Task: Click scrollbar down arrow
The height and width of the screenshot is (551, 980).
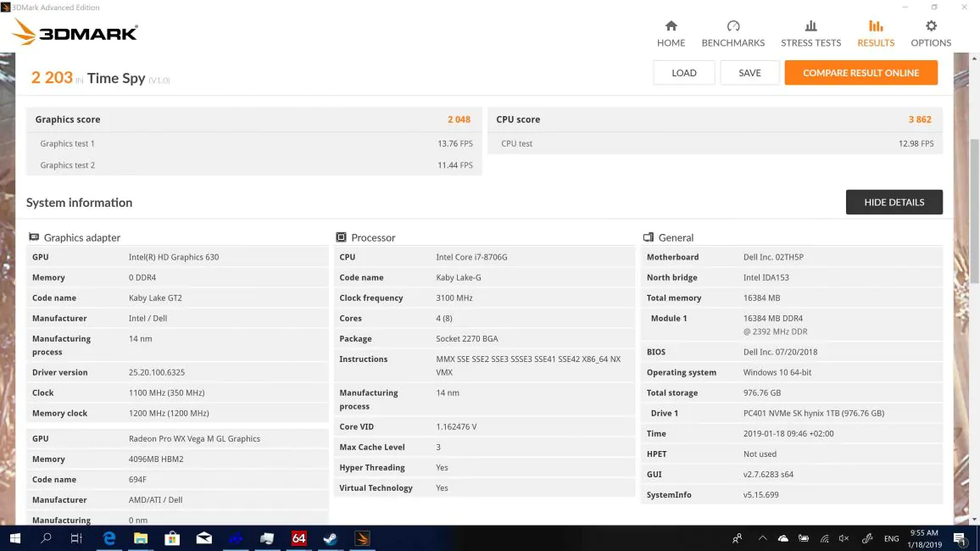Action: point(974,520)
